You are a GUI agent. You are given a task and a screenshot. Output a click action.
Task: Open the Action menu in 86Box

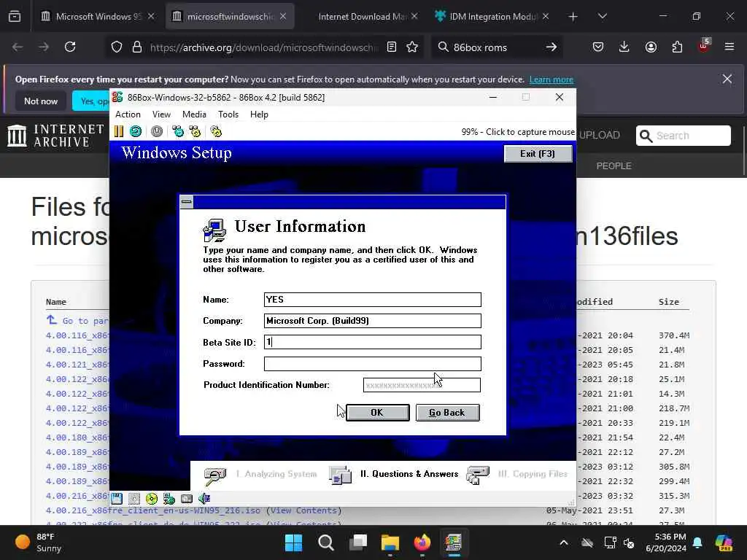click(128, 114)
